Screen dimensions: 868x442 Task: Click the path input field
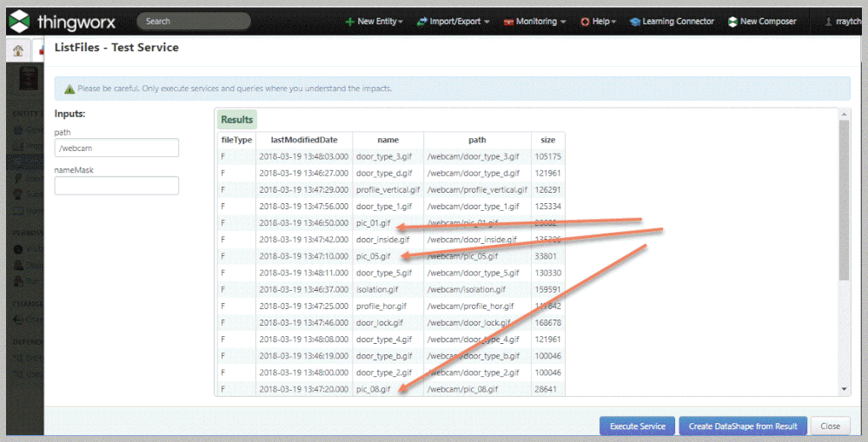116,148
